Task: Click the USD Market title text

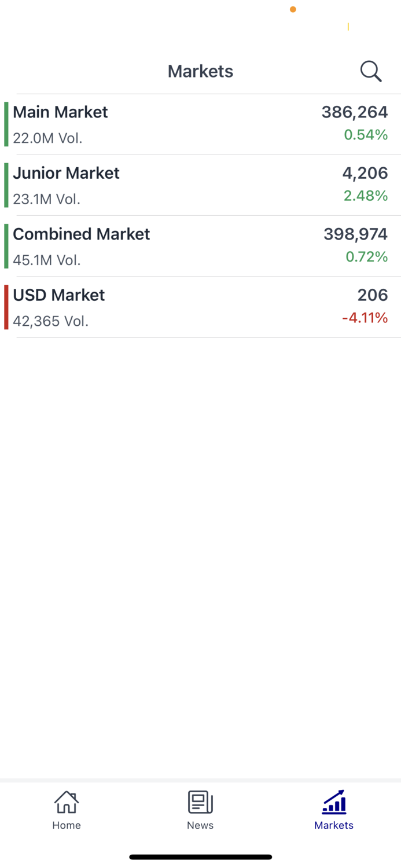Action: pos(58,295)
